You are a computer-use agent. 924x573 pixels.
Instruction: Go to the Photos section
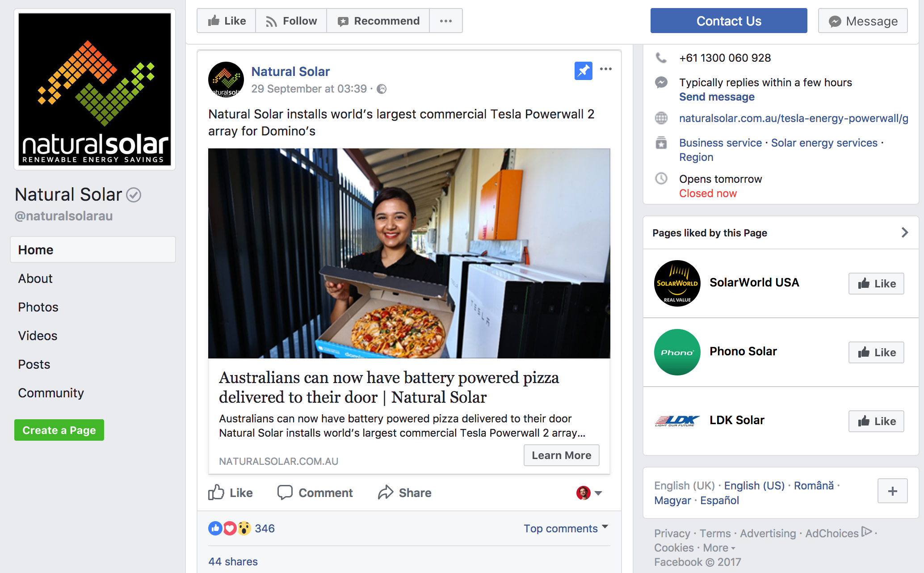click(x=38, y=307)
